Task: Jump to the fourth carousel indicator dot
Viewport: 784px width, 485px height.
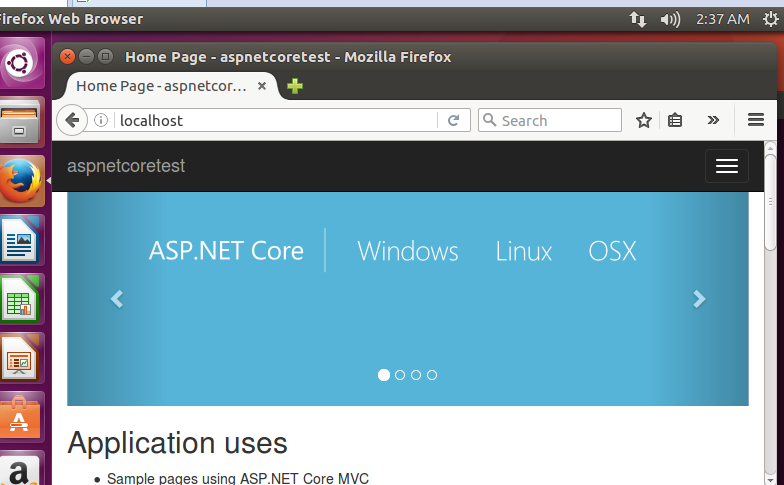Action: pyautogui.click(x=432, y=375)
